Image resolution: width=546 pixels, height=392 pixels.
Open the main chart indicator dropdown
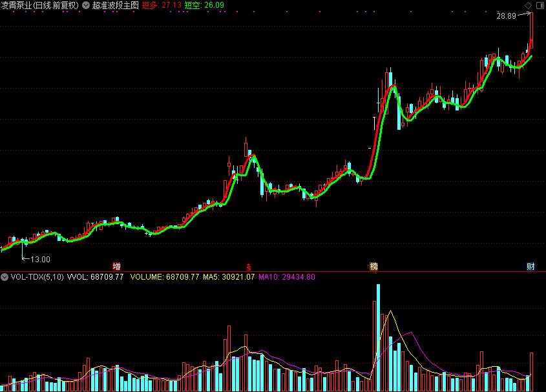86,5
